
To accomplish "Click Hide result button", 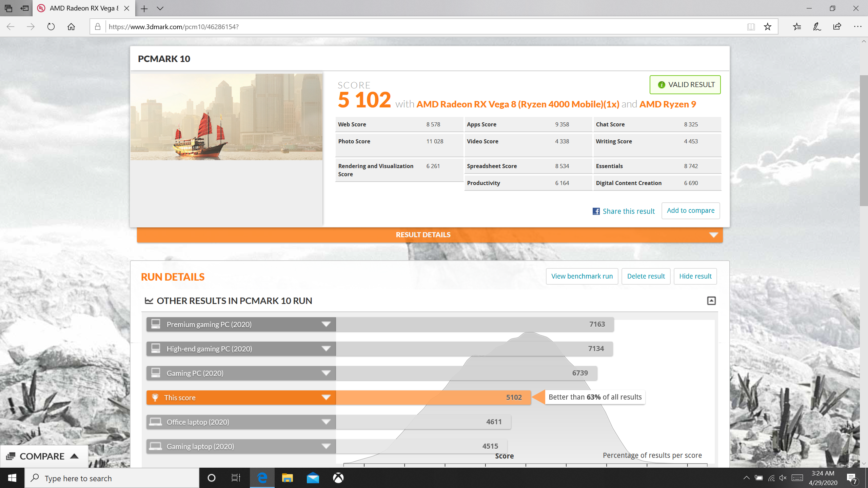I will coord(695,276).
